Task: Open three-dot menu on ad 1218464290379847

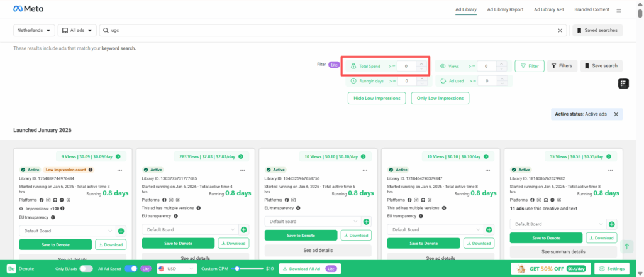Action: [x=487, y=170]
